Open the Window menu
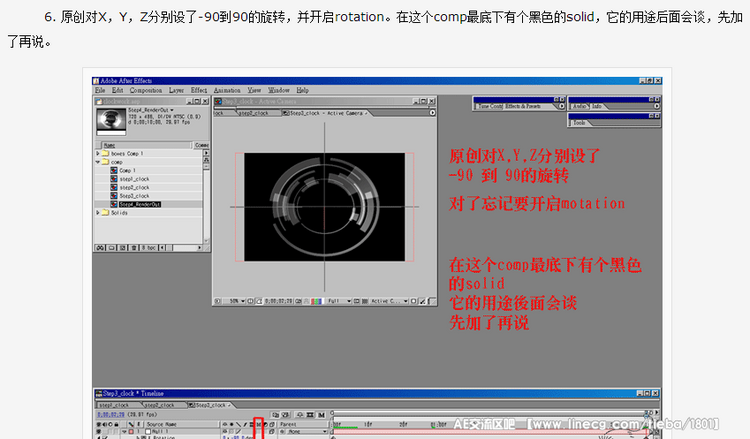Viewport: 750px width, 439px height. coord(278,90)
